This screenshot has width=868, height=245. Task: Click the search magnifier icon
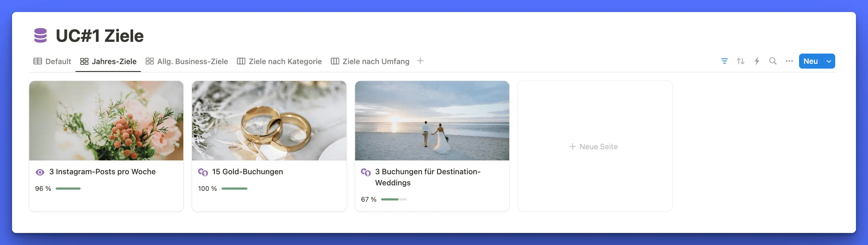point(773,61)
